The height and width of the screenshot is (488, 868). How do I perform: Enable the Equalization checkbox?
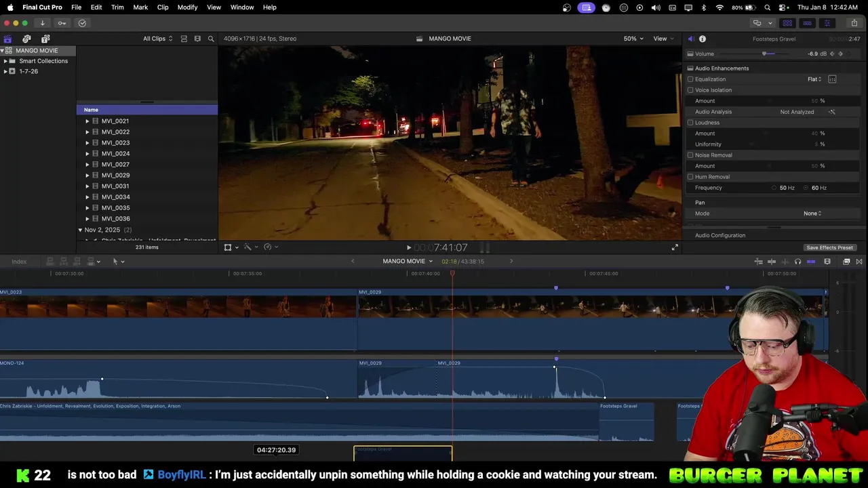click(690, 79)
